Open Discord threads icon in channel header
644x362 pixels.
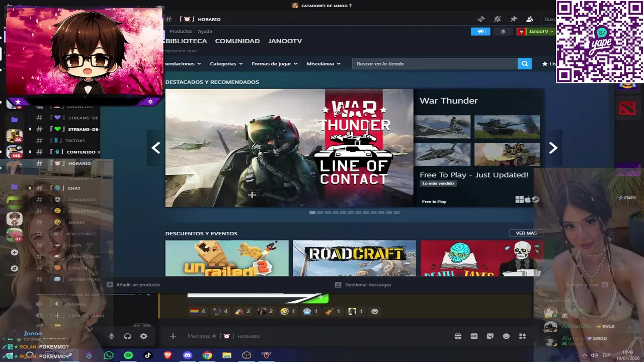point(481,19)
